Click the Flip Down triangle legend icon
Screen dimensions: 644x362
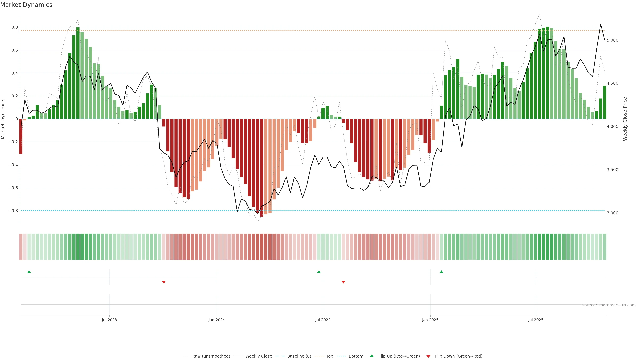pos(428,356)
